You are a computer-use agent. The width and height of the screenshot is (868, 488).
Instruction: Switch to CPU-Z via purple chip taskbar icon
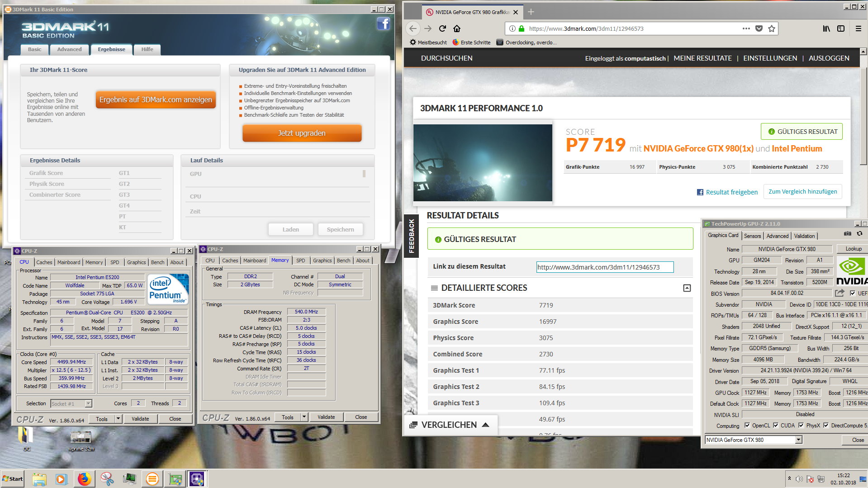tap(197, 479)
